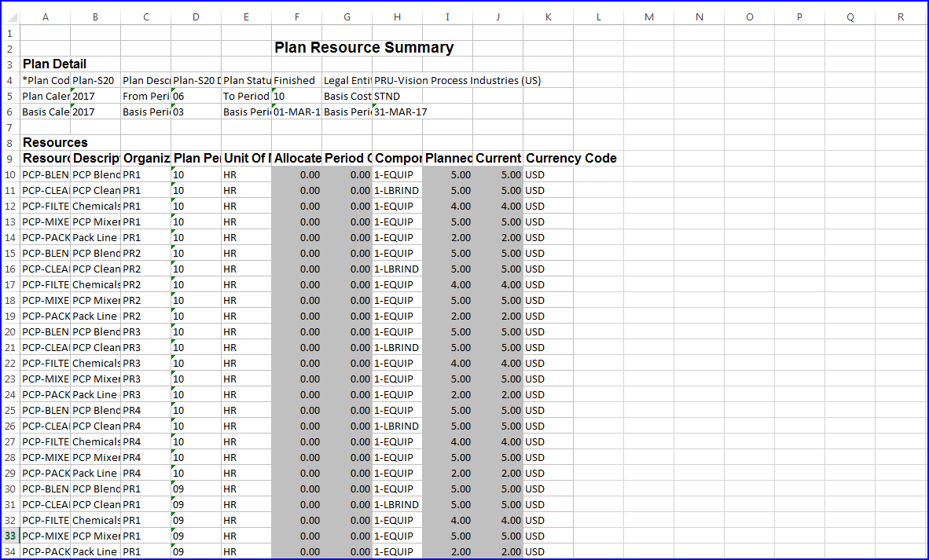Select USD currency cell in row 20
The image size is (929, 560).
pos(548,331)
